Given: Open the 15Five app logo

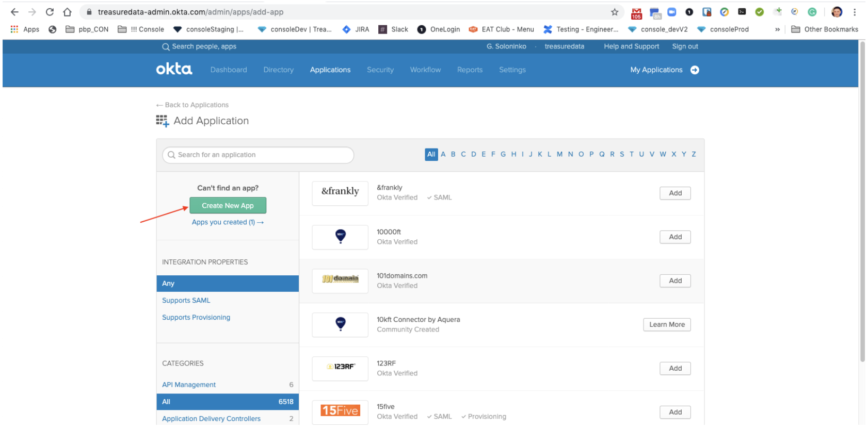Looking at the screenshot, I should 340,411.
